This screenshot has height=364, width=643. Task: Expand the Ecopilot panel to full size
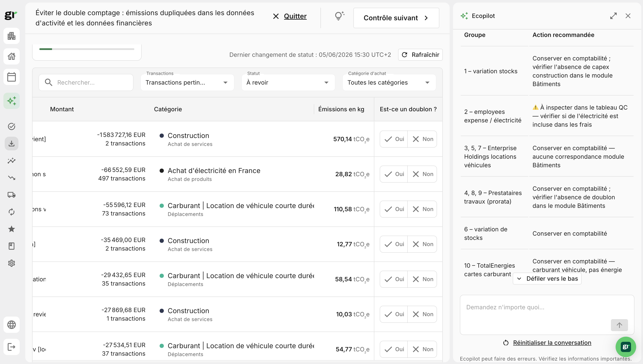click(613, 16)
